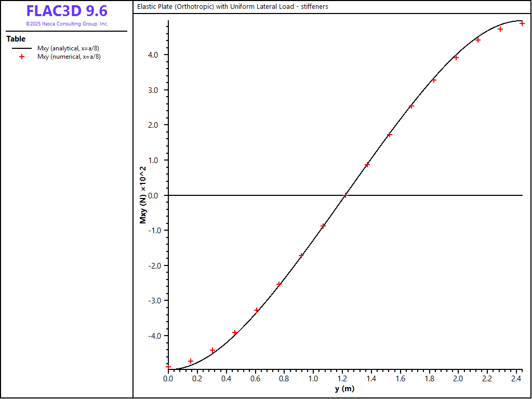
Task: Click the red plus marker in legend
Action: (21, 57)
